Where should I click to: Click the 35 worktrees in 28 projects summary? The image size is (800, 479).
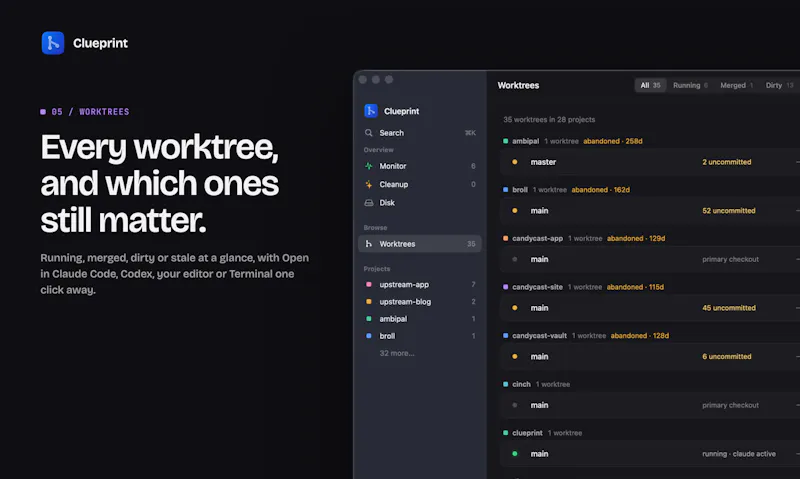(549, 119)
